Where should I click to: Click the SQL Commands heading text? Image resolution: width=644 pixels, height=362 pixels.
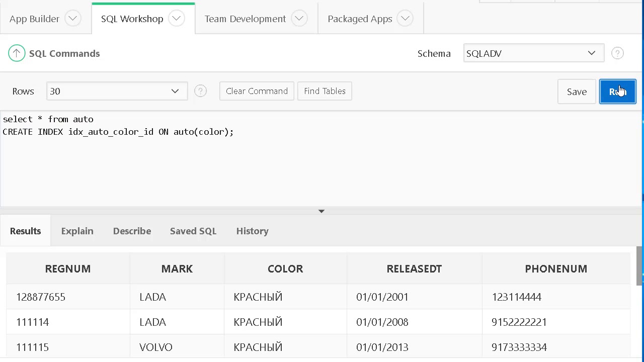coord(64,53)
